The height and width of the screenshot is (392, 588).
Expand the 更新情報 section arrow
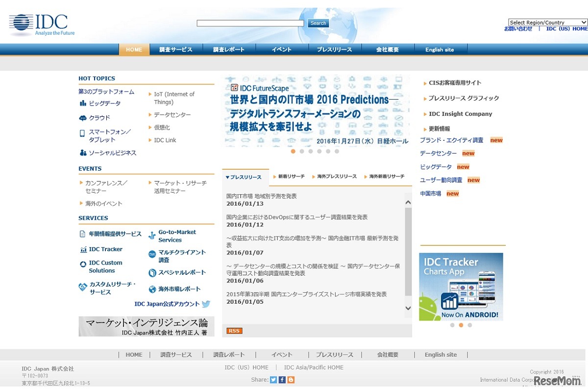pos(425,130)
